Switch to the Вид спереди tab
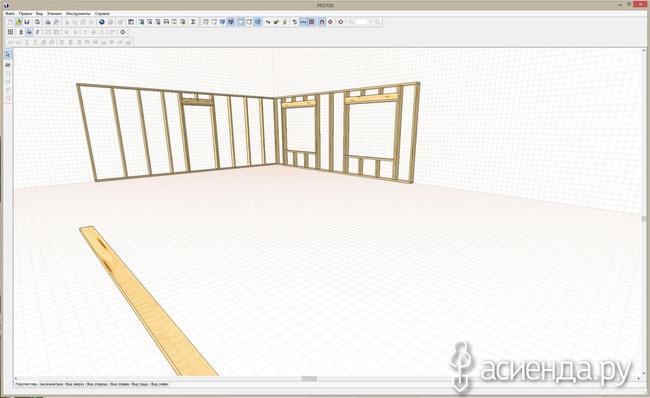The width and height of the screenshot is (650, 398). 97,384
